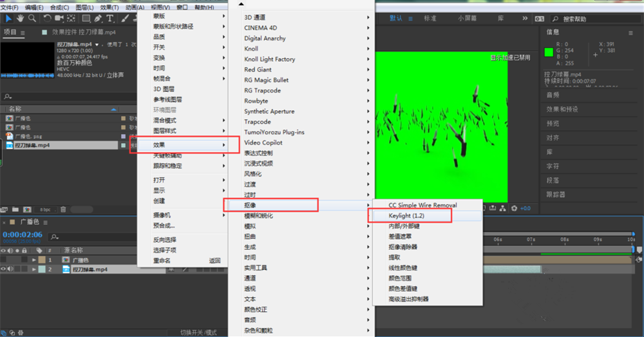Click the layer switches pane toggle icon
The height and width of the screenshot is (337, 644).
click(x=3, y=333)
